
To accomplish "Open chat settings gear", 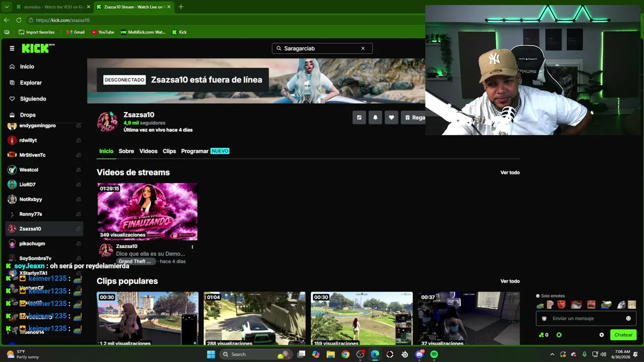I will pos(602,335).
